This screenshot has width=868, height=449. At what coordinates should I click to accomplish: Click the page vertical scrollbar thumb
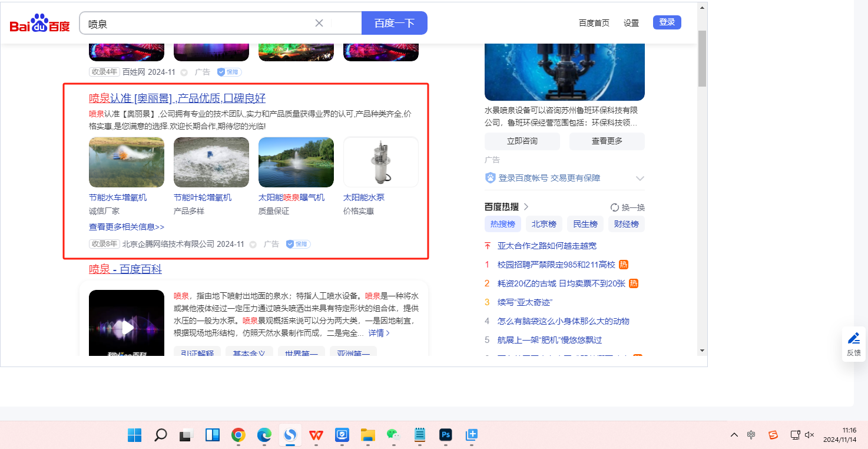tap(702, 58)
